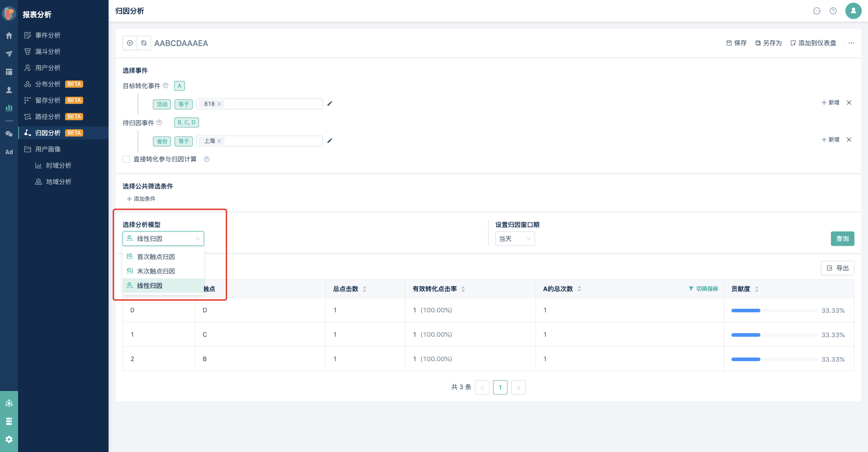Click the user avatar in top right
Viewport: 868px width, 452px height.
pos(854,11)
